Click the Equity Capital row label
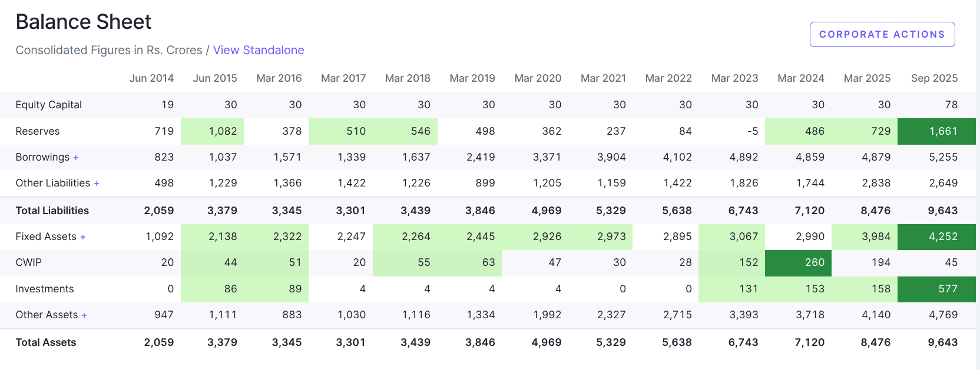The width and height of the screenshot is (980, 370). coord(48,105)
